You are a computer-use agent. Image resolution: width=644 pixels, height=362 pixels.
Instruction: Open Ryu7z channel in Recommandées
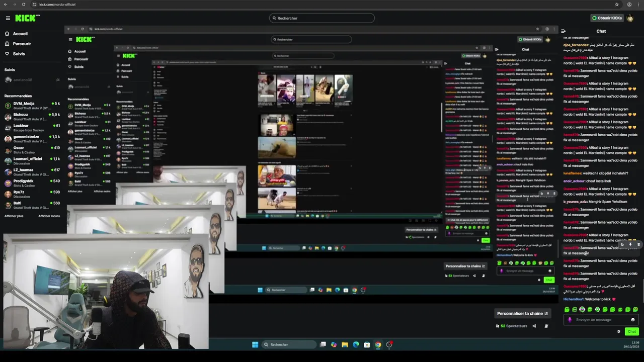tap(32, 194)
